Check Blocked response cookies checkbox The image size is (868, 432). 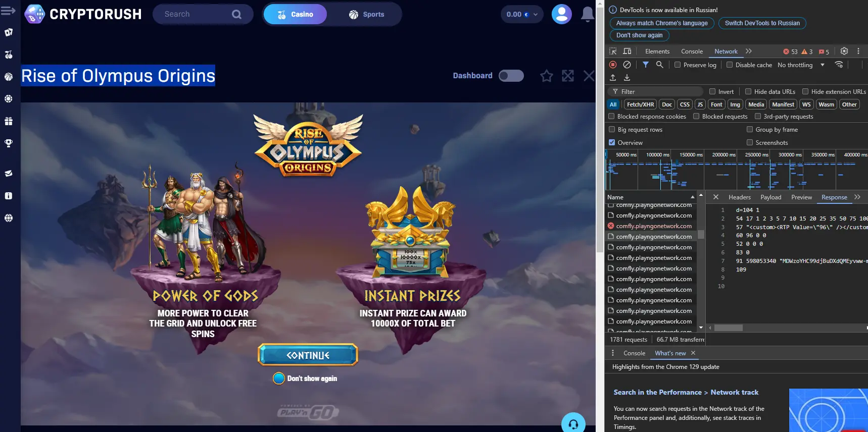tap(611, 116)
